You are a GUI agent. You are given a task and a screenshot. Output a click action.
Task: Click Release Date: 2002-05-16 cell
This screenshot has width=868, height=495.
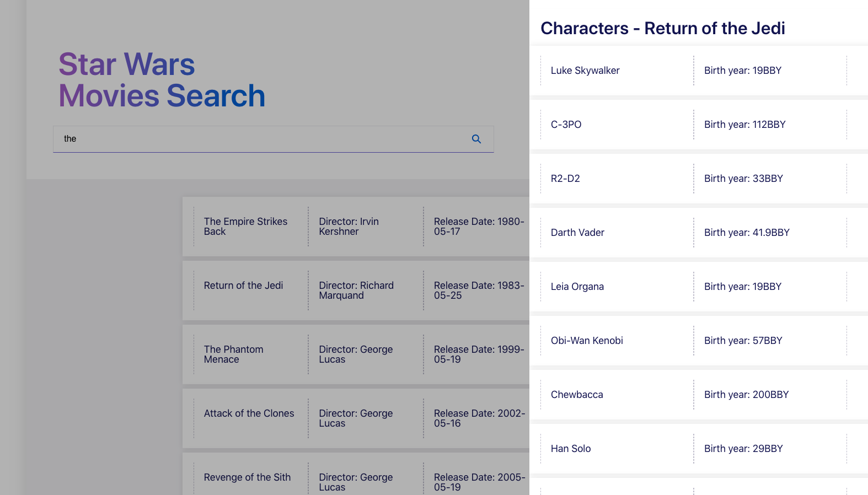click(x=479, y=418)
